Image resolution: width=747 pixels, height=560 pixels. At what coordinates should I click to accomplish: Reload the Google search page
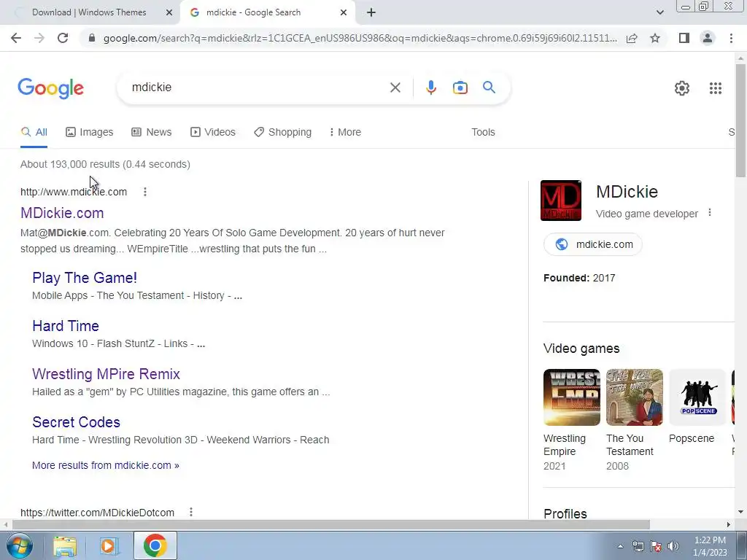(63, 38)
